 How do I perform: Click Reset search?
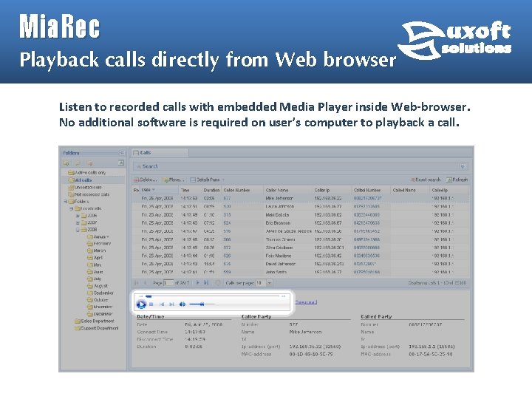point(426,180)
